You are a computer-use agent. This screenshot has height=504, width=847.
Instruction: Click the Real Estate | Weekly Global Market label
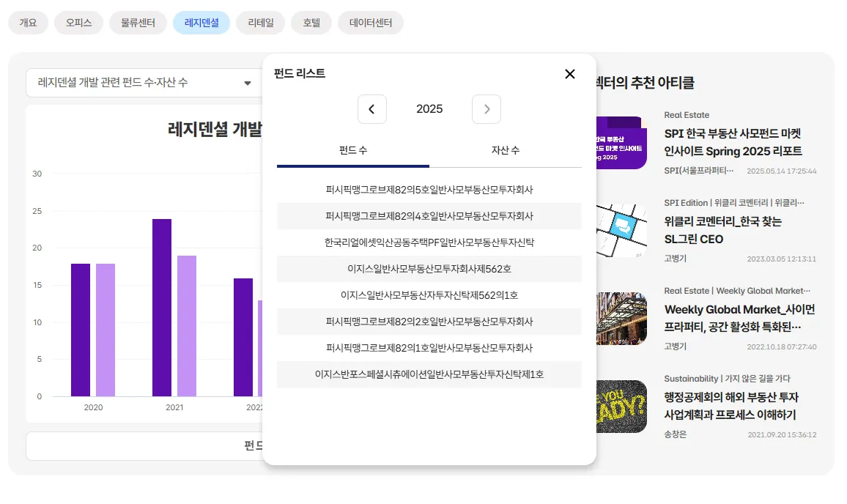point(737,291)
